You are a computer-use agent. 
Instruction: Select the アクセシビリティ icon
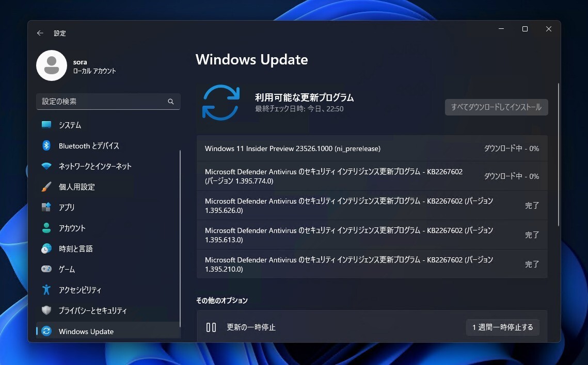point(46,290)
